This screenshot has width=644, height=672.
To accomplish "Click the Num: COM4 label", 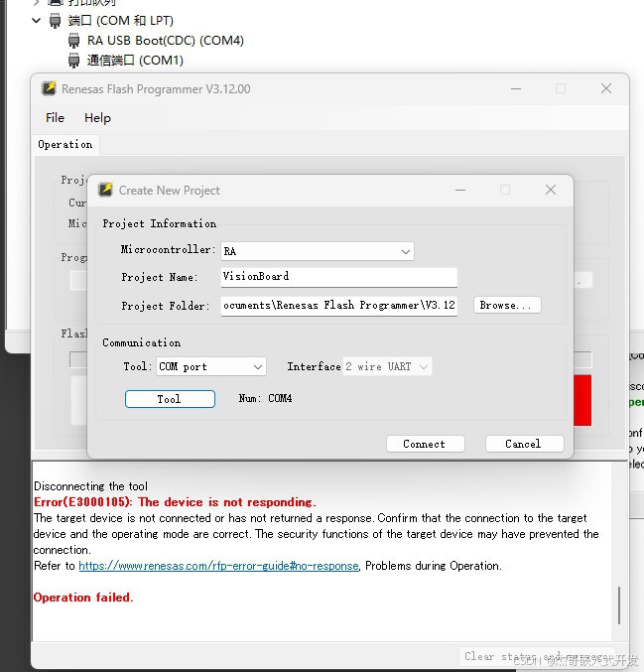I will [266, 399].
